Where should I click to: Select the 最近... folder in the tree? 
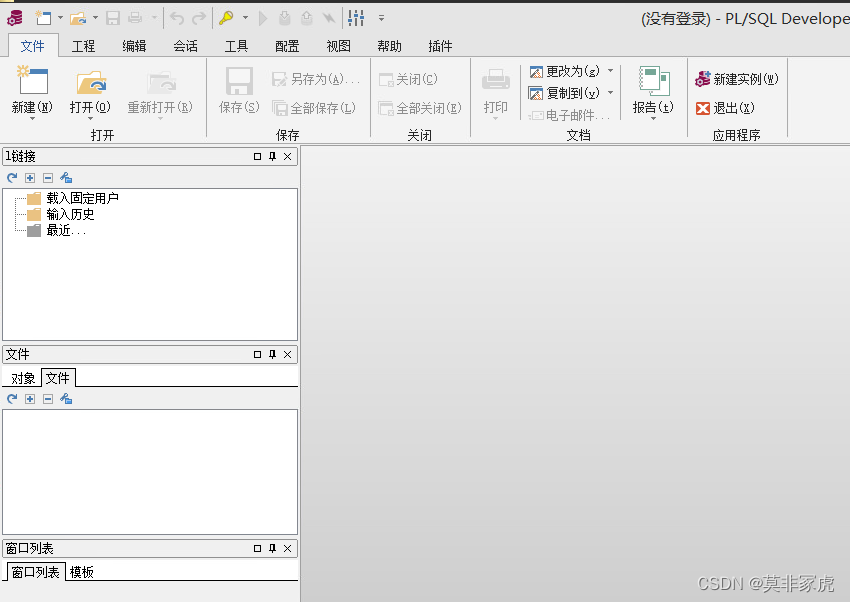56,231
